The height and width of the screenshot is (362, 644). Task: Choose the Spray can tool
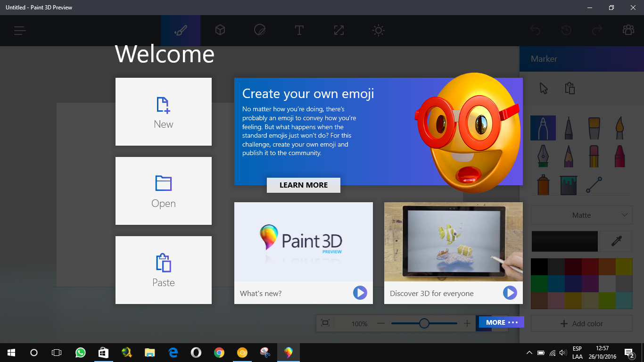tap(543, 184)
